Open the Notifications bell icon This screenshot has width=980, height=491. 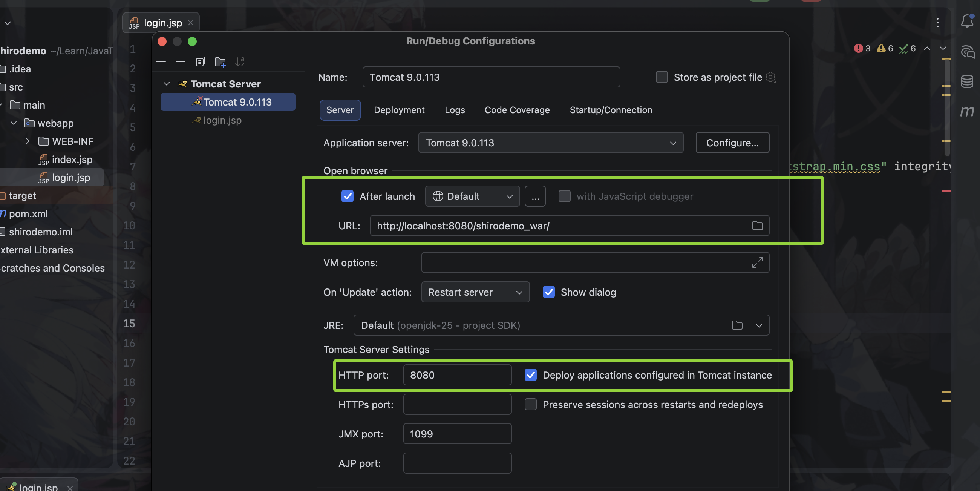point(967,21)
